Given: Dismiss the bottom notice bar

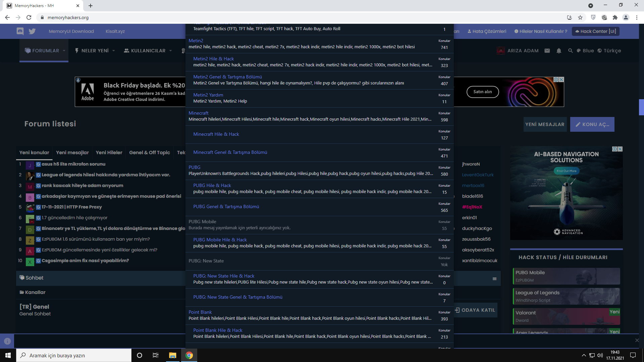Looking at the screenshot, I should tap(637, 340).
